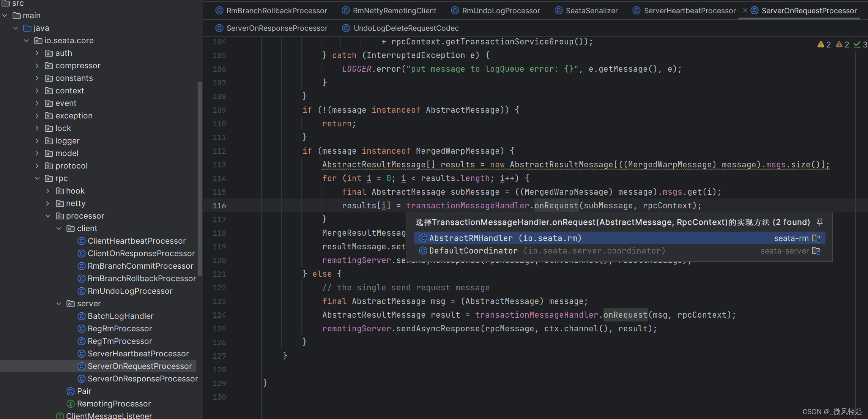Click the second weak-warnings indicator icon

coord(839,44)
